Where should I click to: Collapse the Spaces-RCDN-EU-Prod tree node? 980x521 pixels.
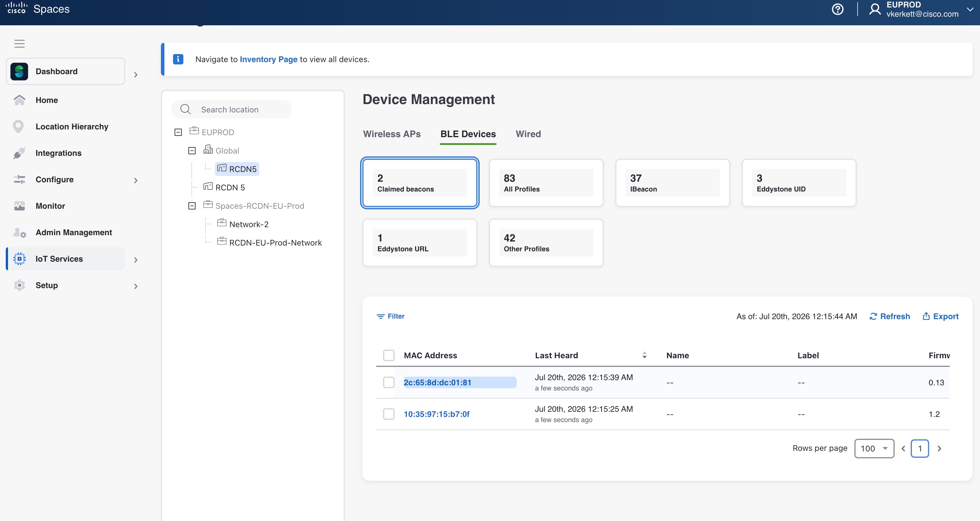pos(192,206)
